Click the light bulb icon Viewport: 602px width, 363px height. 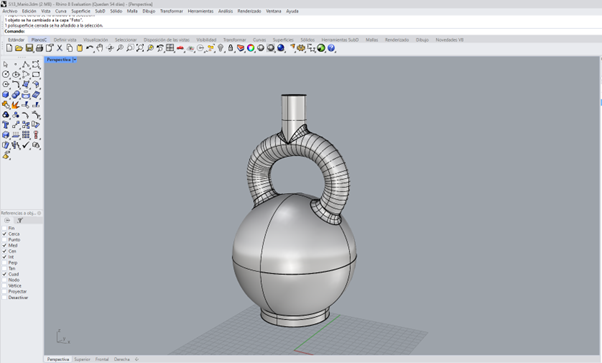[x=220, y=48]
